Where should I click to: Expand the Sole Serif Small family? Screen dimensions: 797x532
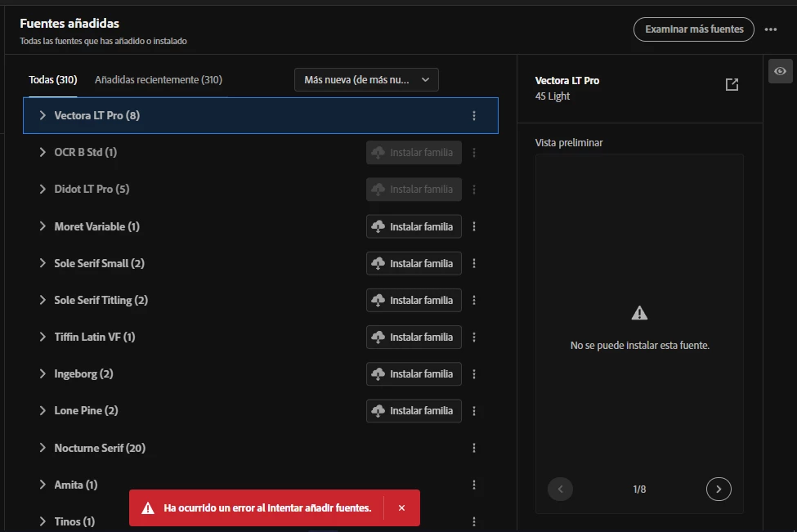tap(43, 262)
